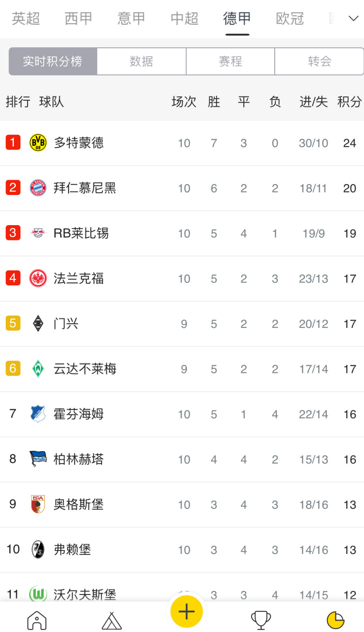The width and height of the screenshot is (364, 632).
Task: Tap the trophy icon in bottom bar
Action: [x=260, y=620]
